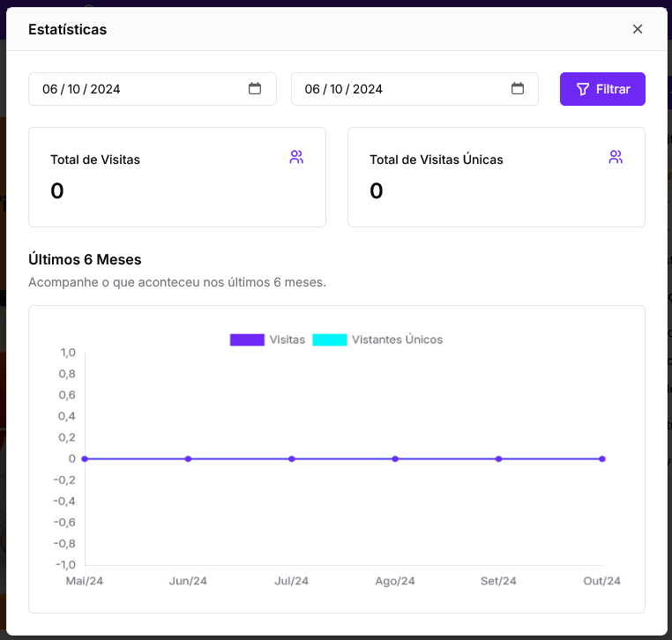
Task: Open the calendar picker in the left date field
Action: pos(255,89)
